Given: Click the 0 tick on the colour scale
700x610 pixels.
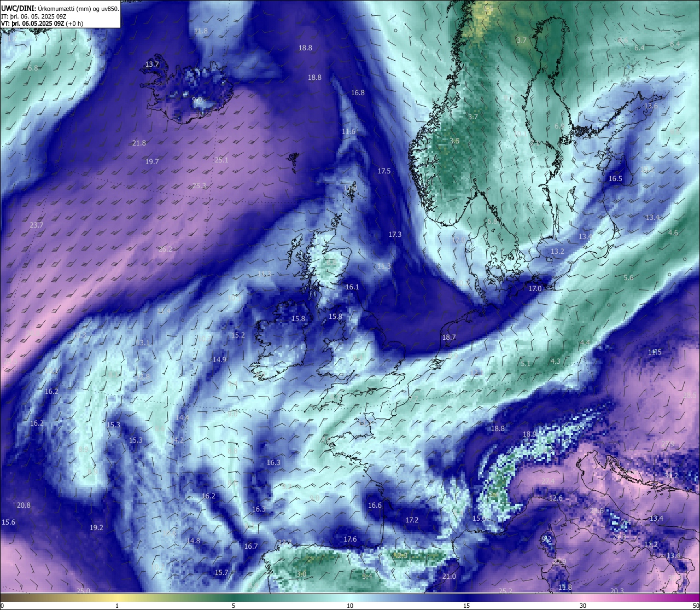Looking at the screenshot, I should (x=2, y=606).
